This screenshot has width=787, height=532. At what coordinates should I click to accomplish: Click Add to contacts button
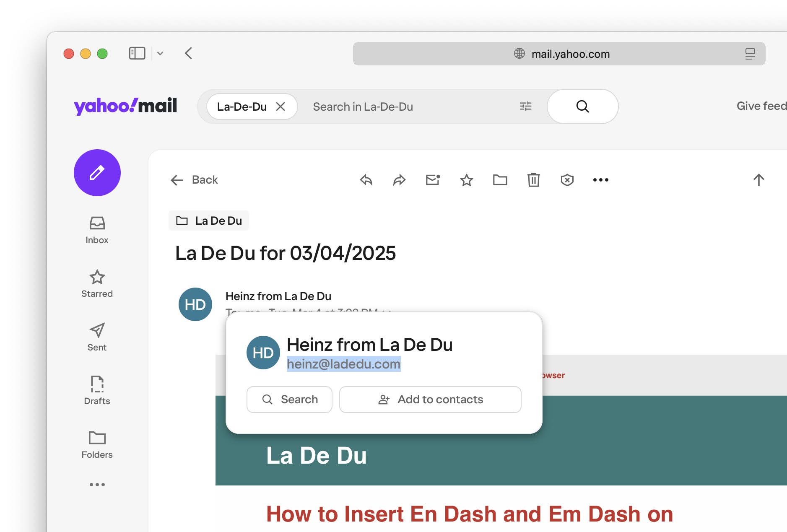coord(430,400)
